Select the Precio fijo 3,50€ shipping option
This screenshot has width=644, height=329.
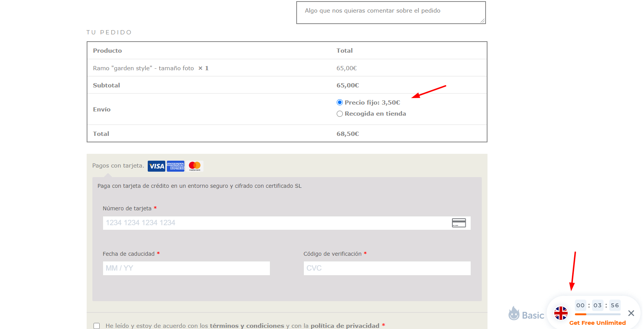(340, 102)
